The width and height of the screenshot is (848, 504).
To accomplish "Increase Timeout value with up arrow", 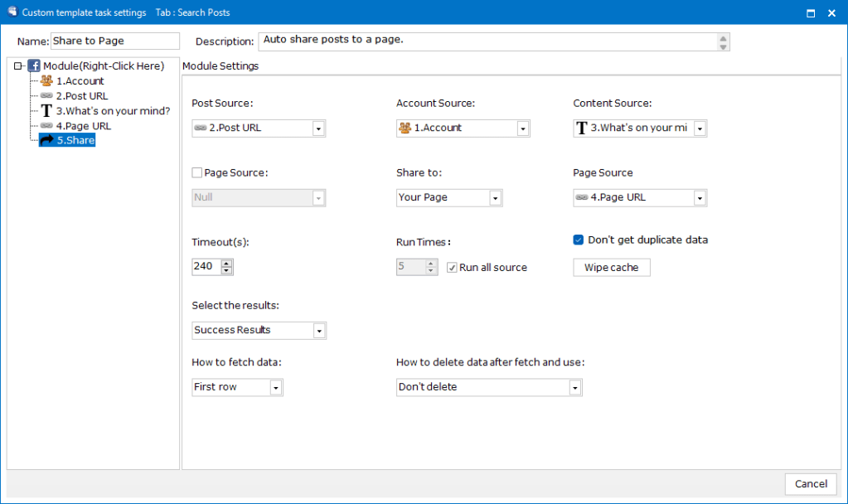I will click(226, 264).
